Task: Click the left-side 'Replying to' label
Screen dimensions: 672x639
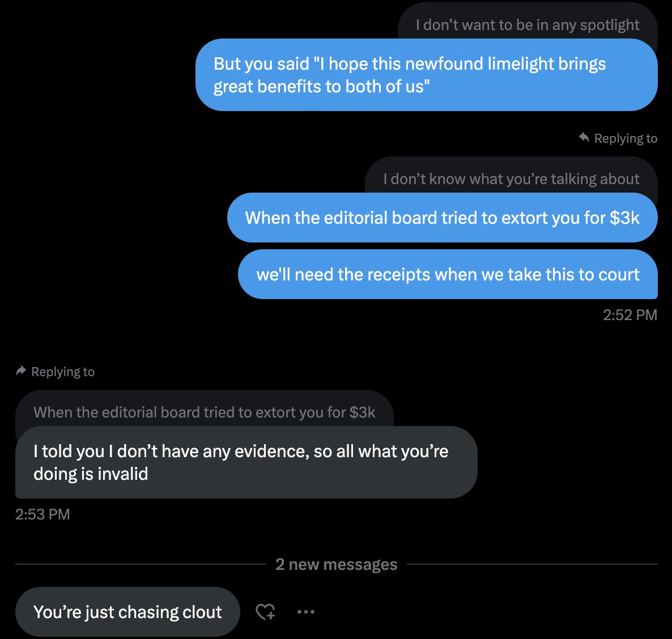Action: tap(63, 372)
